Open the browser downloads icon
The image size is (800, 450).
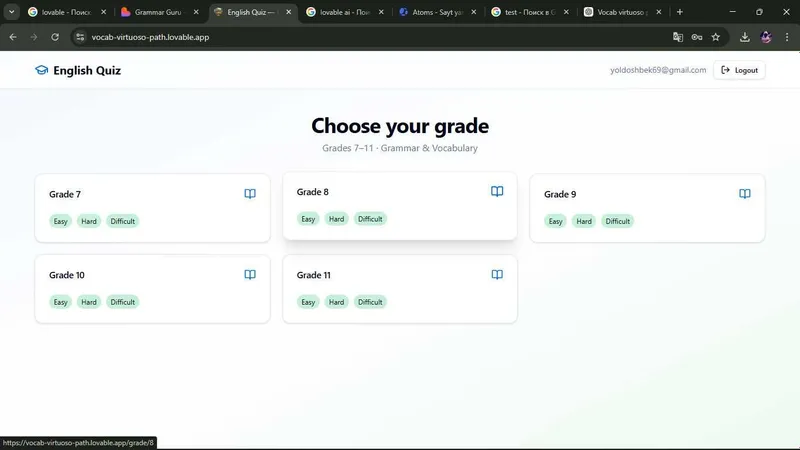[x=745, y=37]
